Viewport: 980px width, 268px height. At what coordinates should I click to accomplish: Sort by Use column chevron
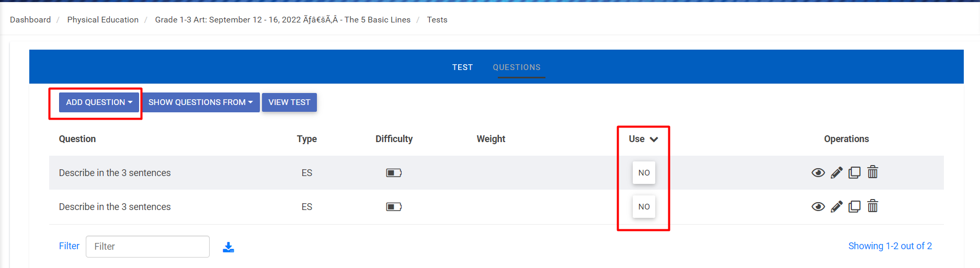pyautogui.click(x=654, y=139)
